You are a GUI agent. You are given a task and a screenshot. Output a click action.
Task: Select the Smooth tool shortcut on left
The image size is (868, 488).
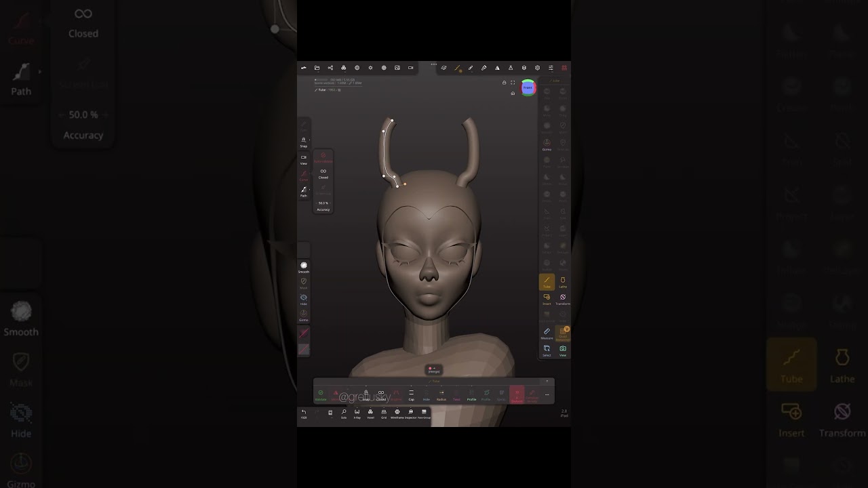(x=304, y=268)
